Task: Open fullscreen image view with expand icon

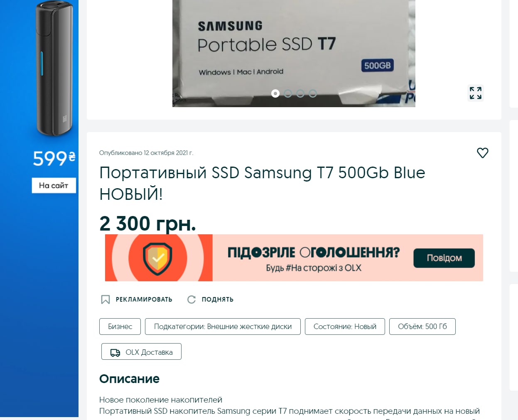Action: tap(476, 93)
